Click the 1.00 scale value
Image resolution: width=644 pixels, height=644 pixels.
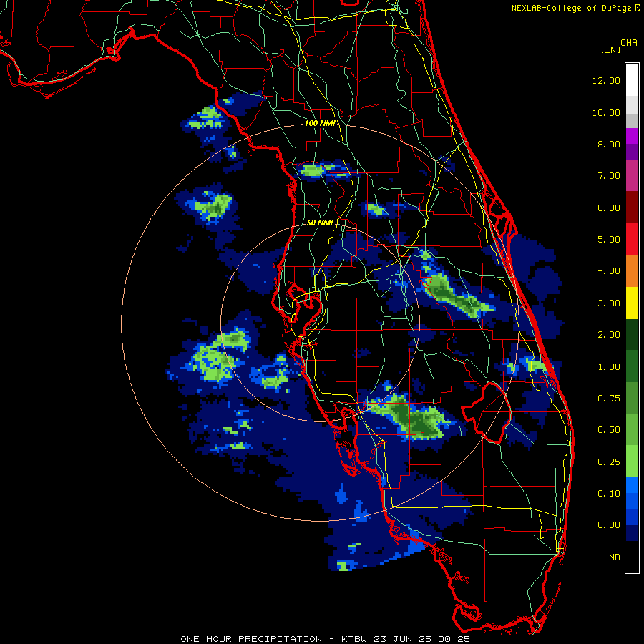(x=609, y=367)
